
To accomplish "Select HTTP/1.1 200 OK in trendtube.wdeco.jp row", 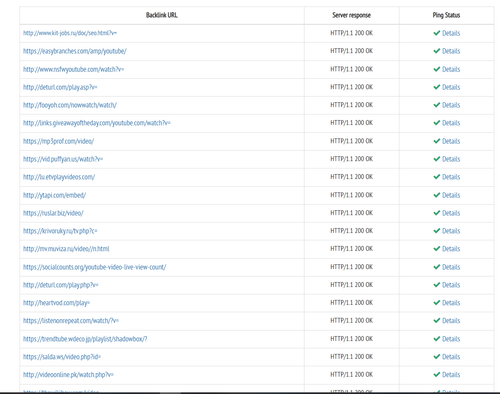I will (x=351, y=339).
